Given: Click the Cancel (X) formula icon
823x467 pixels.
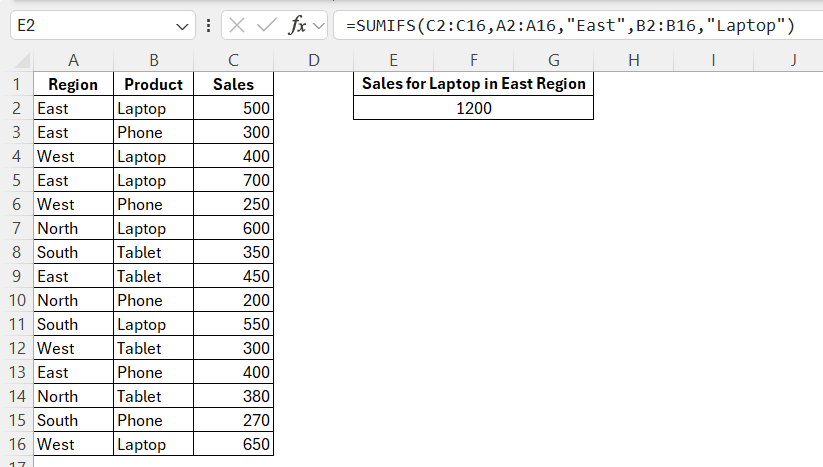Looking at the screenshot, I should [x=237, y=26].
